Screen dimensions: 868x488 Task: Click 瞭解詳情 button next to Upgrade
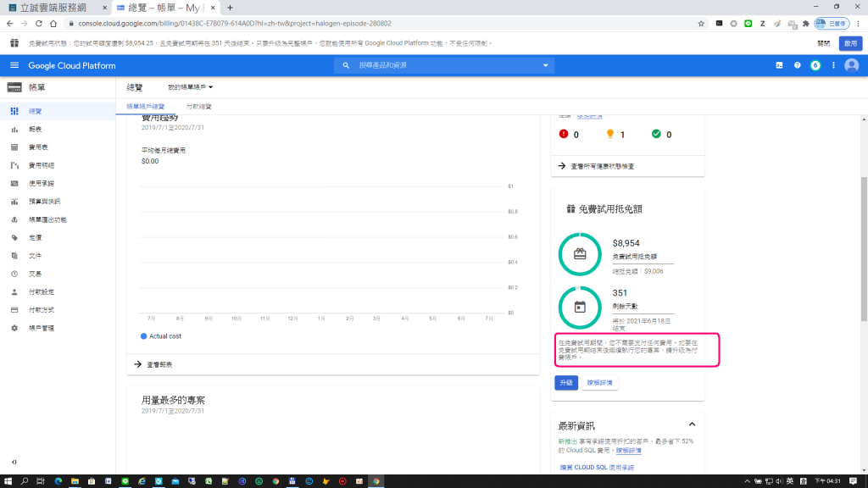599,382
